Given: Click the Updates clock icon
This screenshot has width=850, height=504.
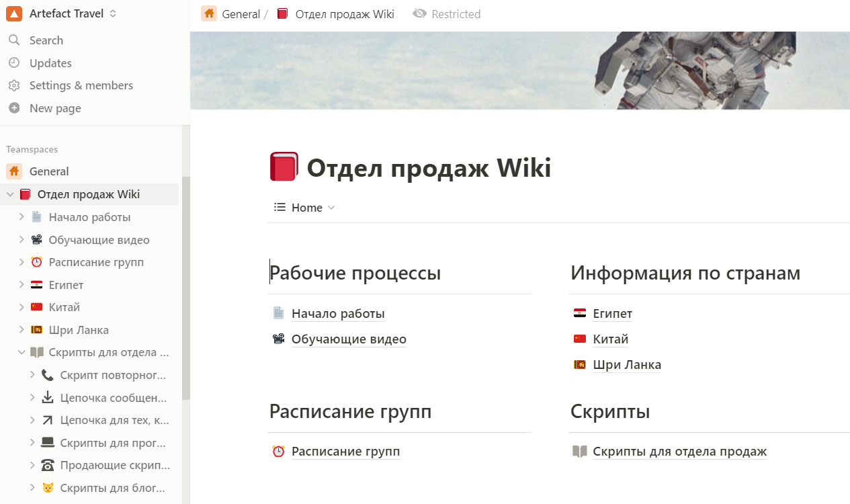Looking at the screenshot, I should (14, 63).
